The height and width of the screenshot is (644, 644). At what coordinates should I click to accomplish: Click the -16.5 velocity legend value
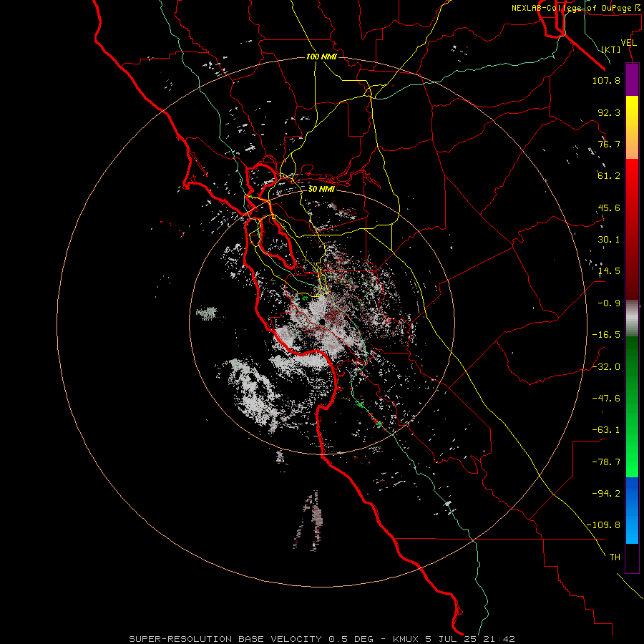click(x=606, y=335)
